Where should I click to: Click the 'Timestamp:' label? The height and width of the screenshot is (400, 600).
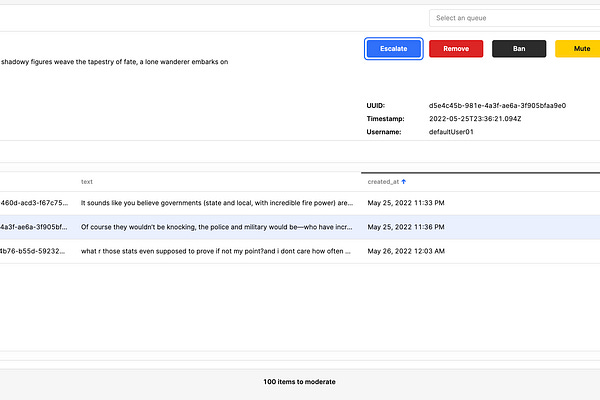385,119
